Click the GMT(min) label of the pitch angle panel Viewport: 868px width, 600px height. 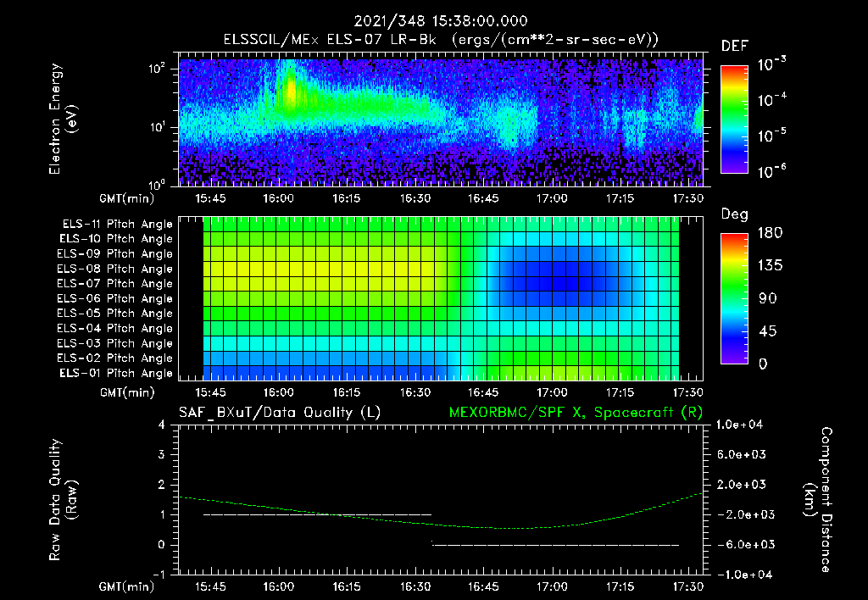(x=127, y=393)
